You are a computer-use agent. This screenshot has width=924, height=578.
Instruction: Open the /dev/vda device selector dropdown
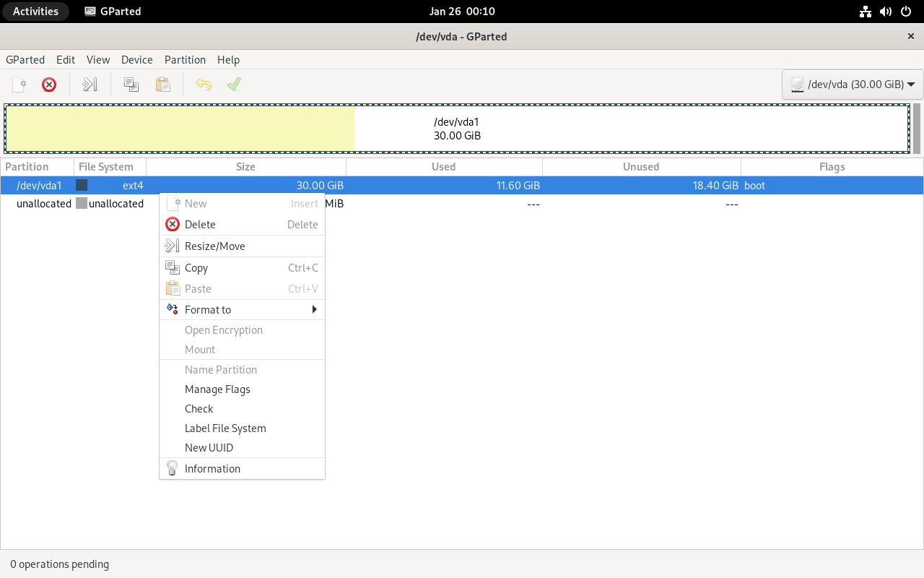[x=853, y=85]
